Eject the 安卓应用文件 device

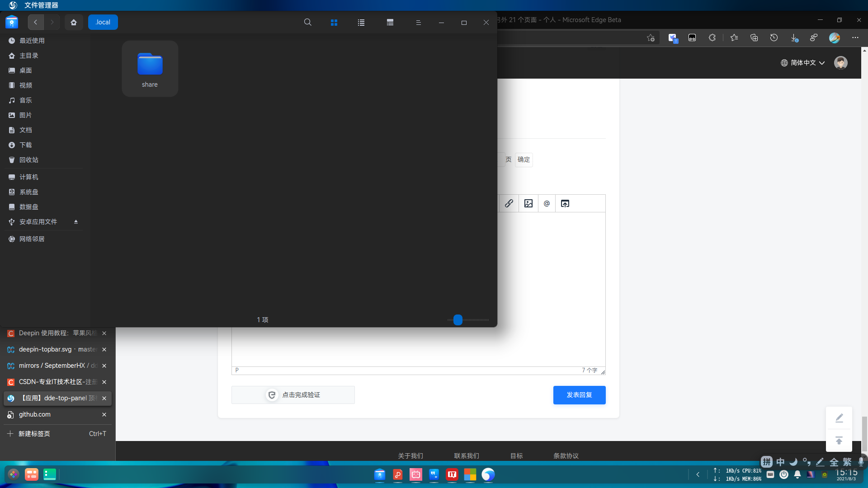click(76, 222)
